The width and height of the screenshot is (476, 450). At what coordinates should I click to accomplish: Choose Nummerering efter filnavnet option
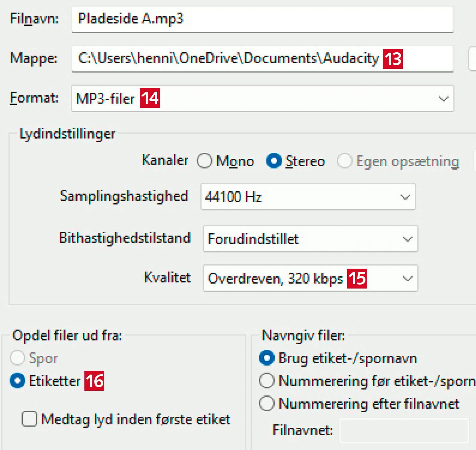tap(267, 404)
